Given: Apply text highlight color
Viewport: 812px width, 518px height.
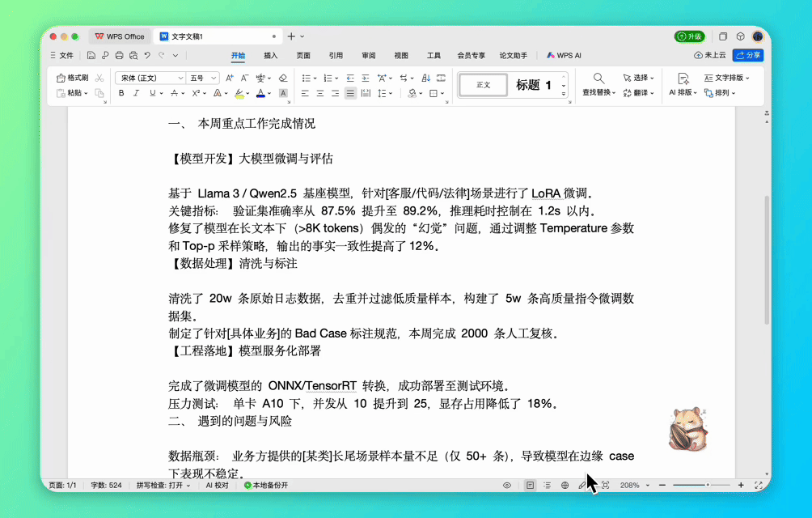Looking at the screenshot, I should point(239,93).
